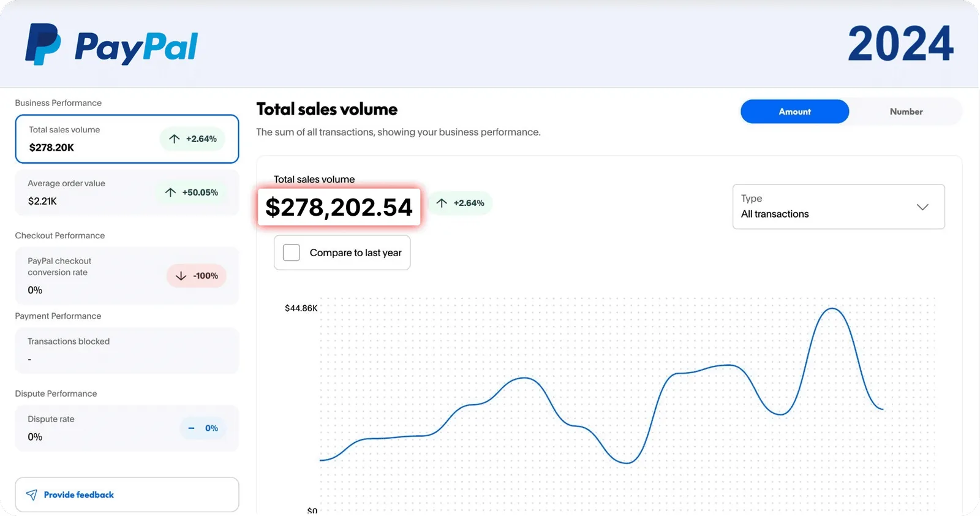Click the up arrow next to +50.05%
The image size is (980, 516).
170,192
